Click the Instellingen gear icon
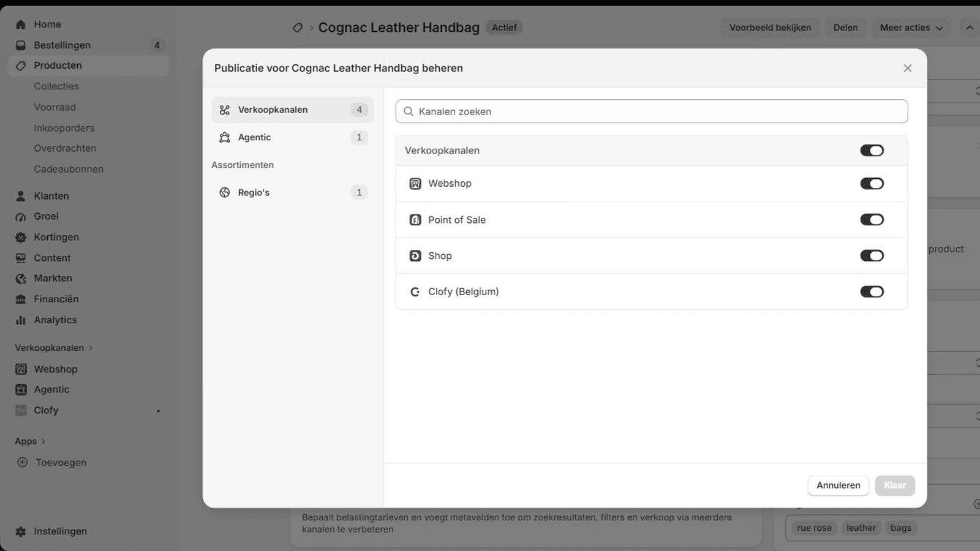Image resolution: width=980 pixels, height=551 pixels. click(x=21, y=531)
